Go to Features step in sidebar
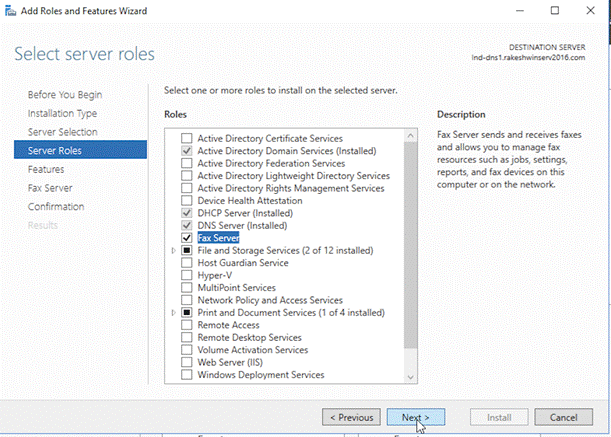The image size is (611, 437). [46, 169]
